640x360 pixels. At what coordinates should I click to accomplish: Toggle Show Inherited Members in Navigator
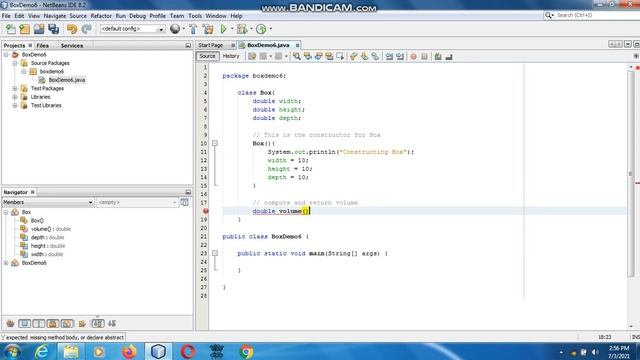(x=10, y=324)
